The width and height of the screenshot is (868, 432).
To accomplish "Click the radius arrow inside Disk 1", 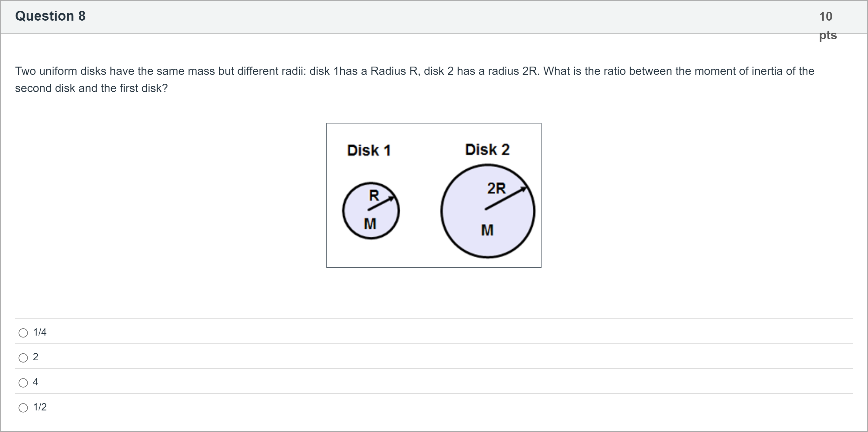I will 381,204.
